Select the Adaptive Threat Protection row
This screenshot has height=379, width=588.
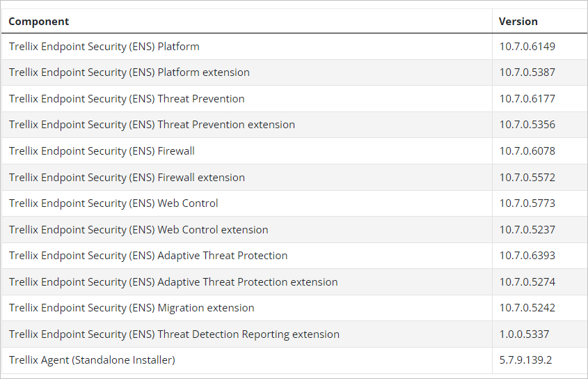click(x=294, y=256)
